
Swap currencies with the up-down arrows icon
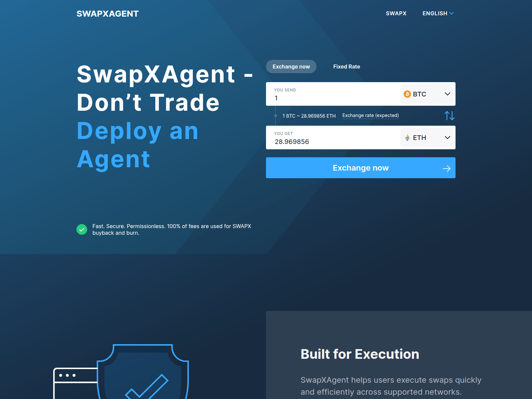coord(449,116)
